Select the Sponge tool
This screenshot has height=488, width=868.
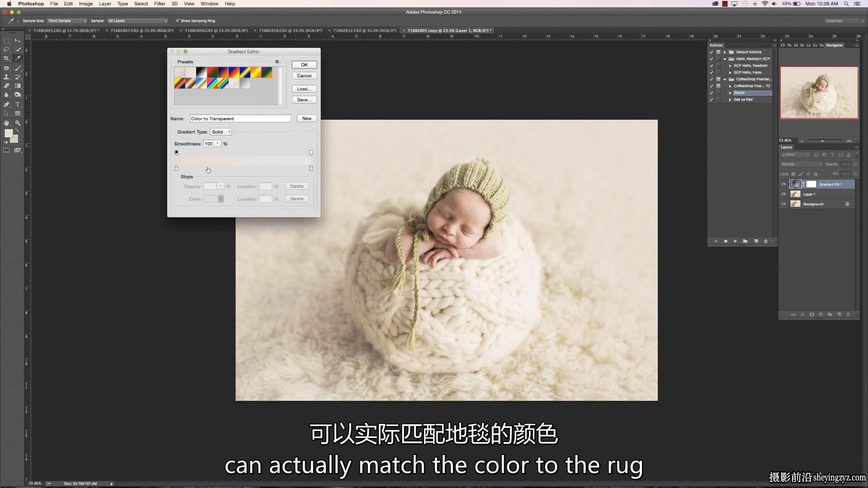point(18,95)
